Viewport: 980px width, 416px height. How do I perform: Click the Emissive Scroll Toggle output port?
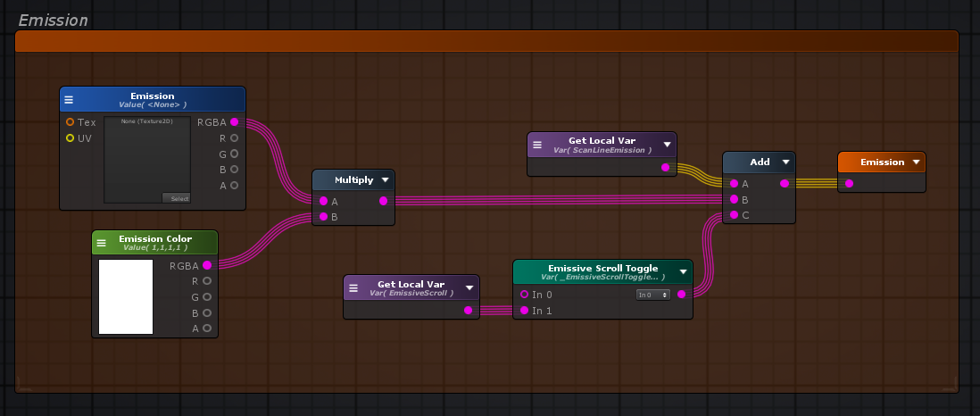click(681, 294)
